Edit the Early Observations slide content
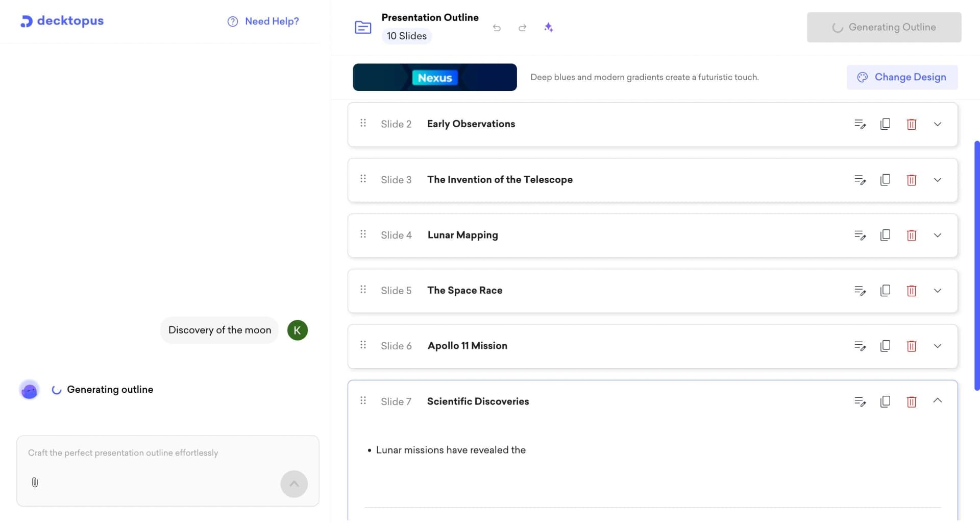The width and height of the screenshot is (980, 523). coord(860,124)
